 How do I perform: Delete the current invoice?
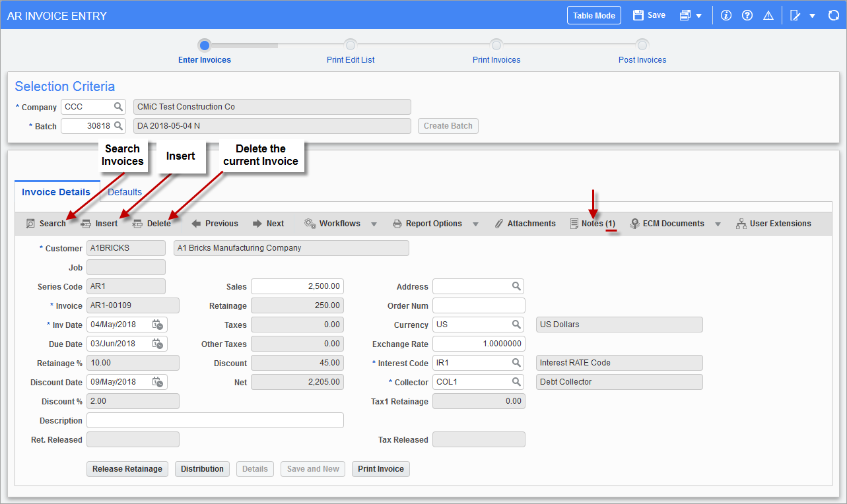pos(152,224)
